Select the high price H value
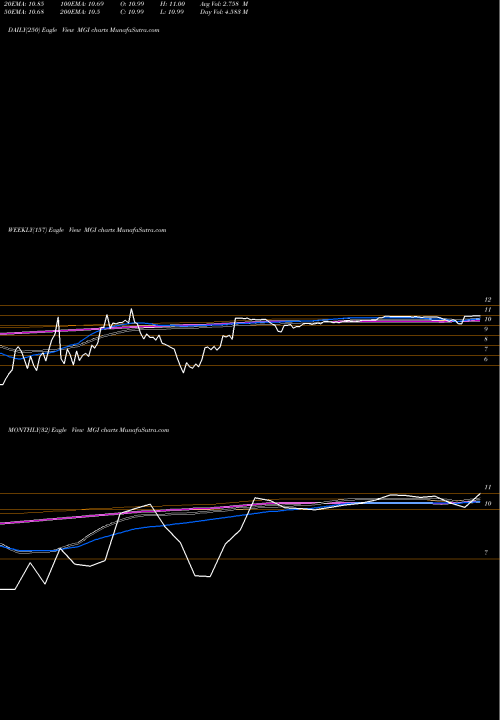The image size is (500, 720). pyautogui.click(x=172, y=4)
